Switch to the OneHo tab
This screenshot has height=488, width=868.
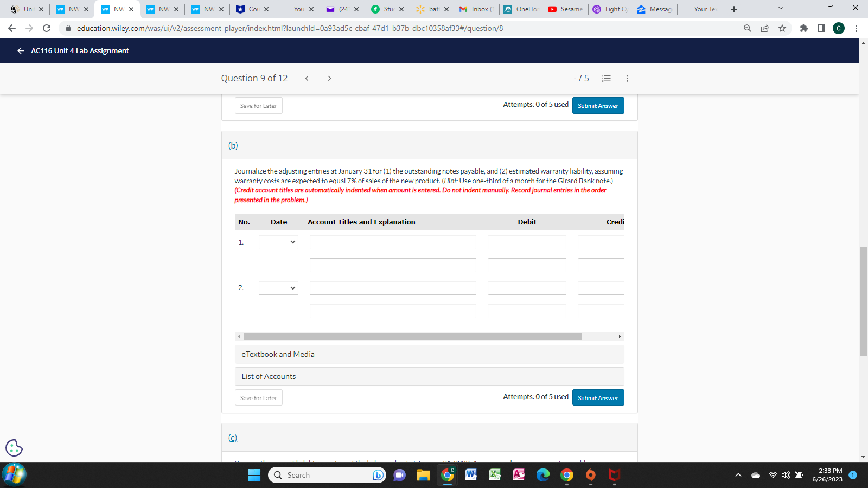coord(521,9)
